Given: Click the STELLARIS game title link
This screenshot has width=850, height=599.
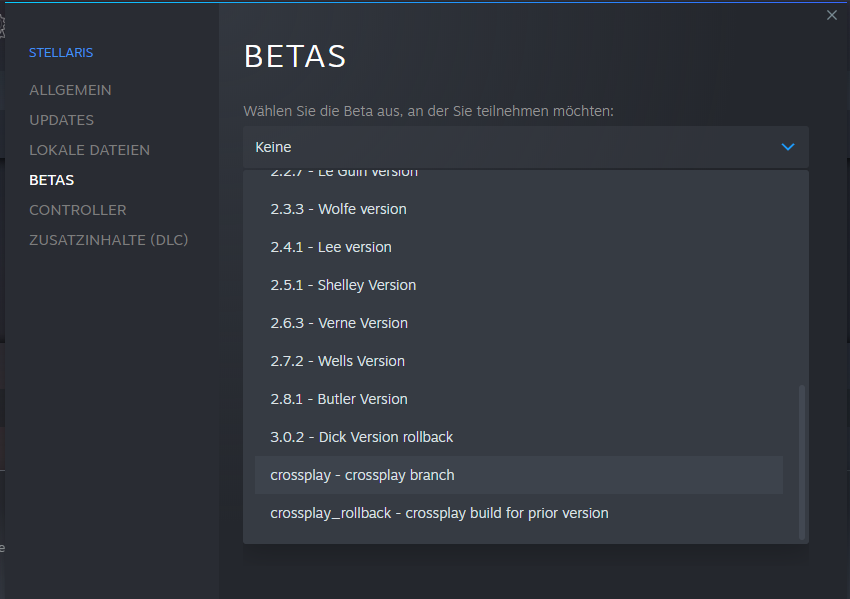Looking at the screenshot, I should tap(61, 53).
